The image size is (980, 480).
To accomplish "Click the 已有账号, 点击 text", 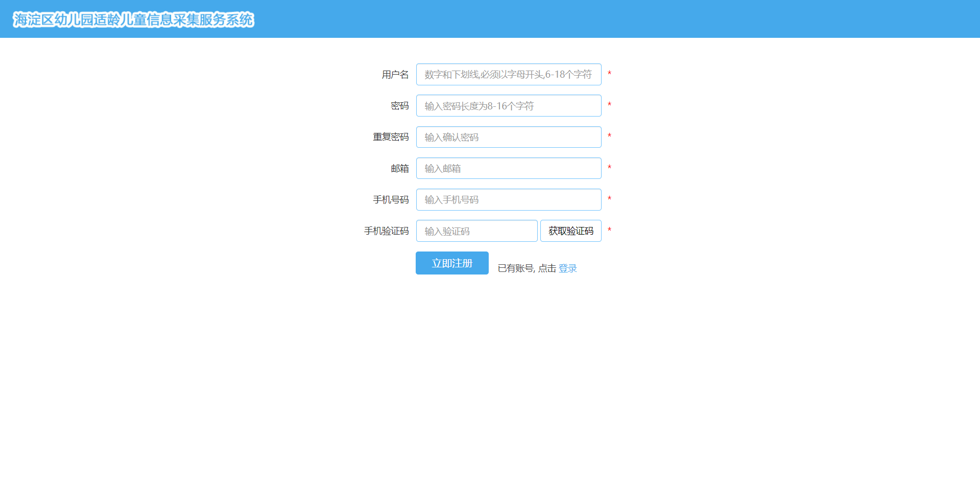I will (x=527, y=268).
